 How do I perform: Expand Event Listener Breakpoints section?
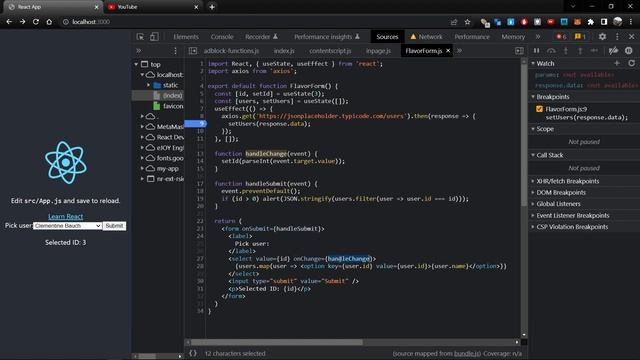(533, 215)
